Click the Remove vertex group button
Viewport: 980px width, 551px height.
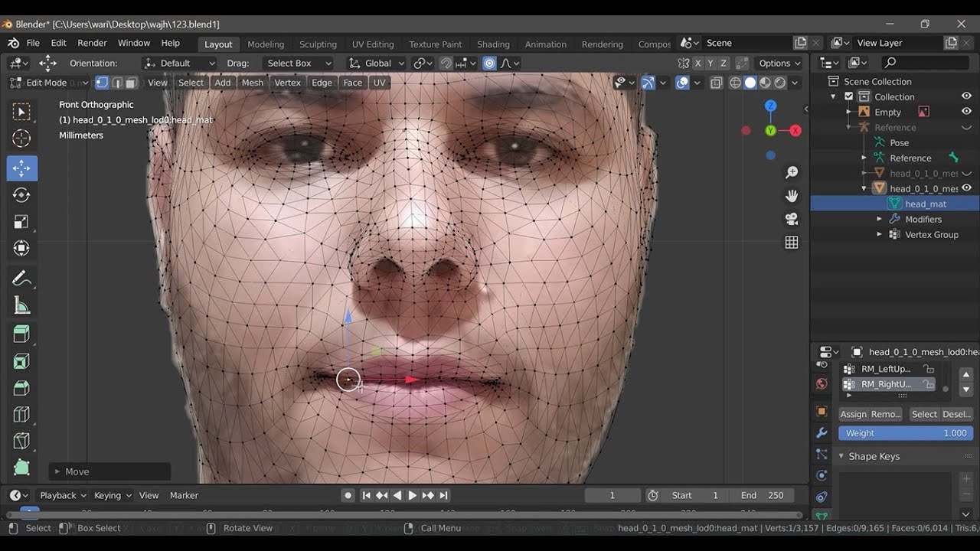[x=885, y=414]
